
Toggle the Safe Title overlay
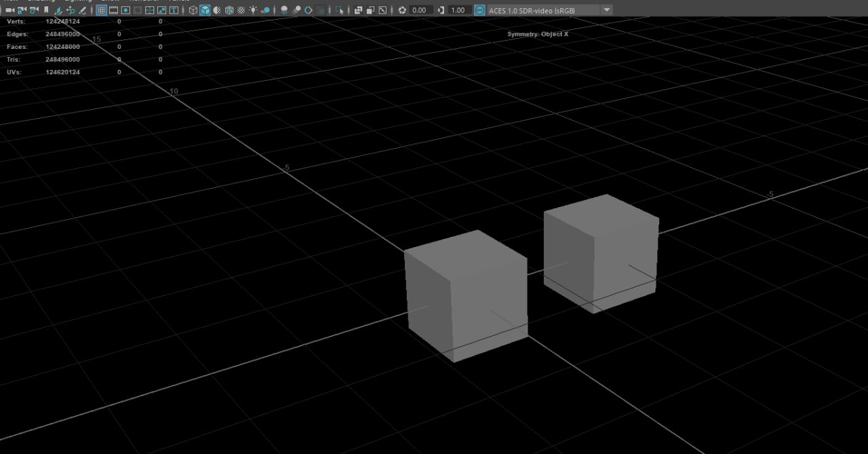174,10
